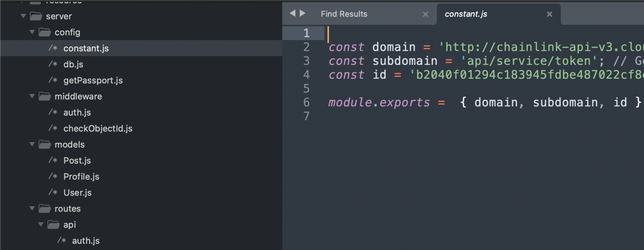The width and height of the screenshot is (644, 250).
Task: Go to previous tab with left arrow
Action: 293,13
